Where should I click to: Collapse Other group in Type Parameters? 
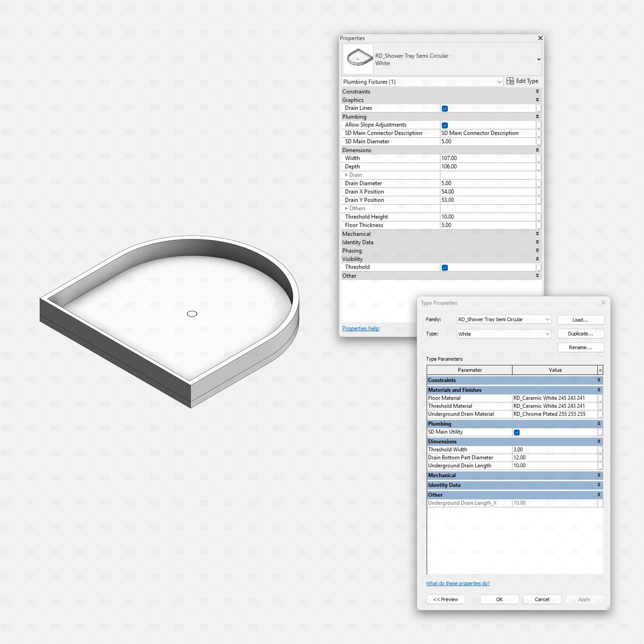click(599, 495)
